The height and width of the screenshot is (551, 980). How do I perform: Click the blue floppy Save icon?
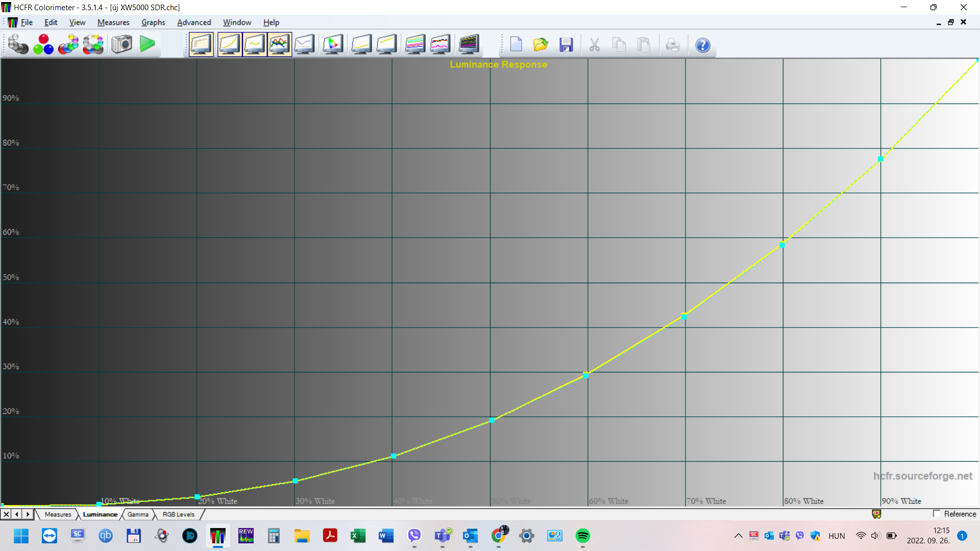point(566,45)
